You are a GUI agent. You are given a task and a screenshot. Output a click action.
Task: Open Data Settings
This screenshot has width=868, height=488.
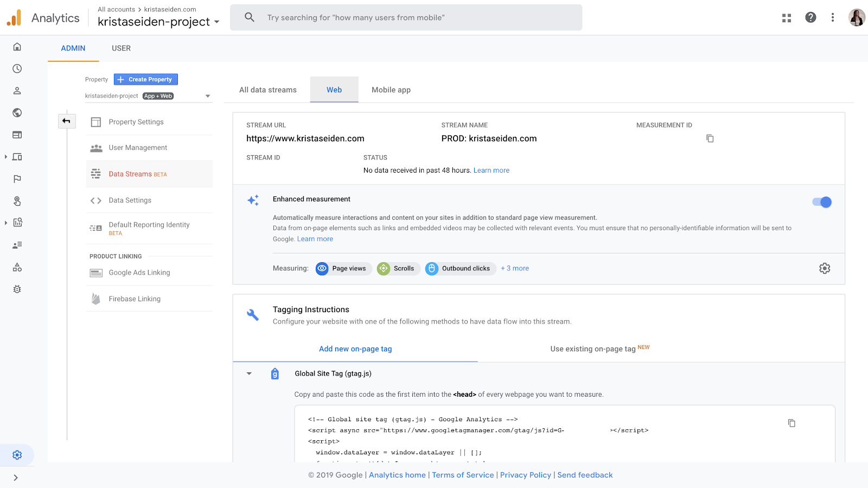click(149, 200)
